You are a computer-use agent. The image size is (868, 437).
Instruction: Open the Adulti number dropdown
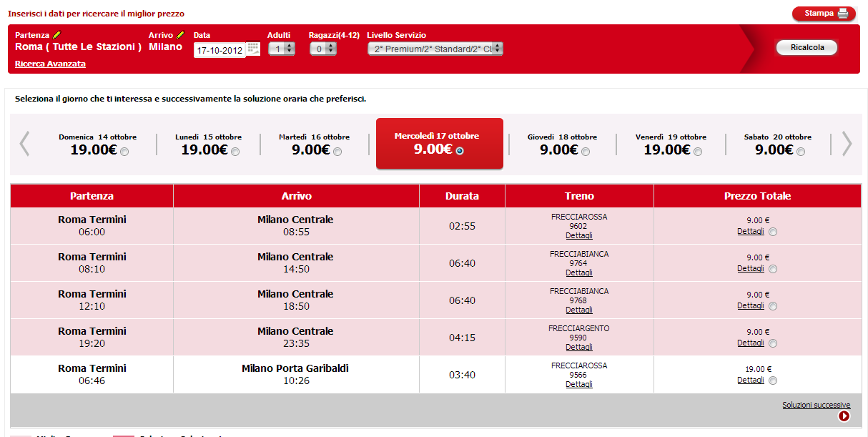(x=282, y=49)
